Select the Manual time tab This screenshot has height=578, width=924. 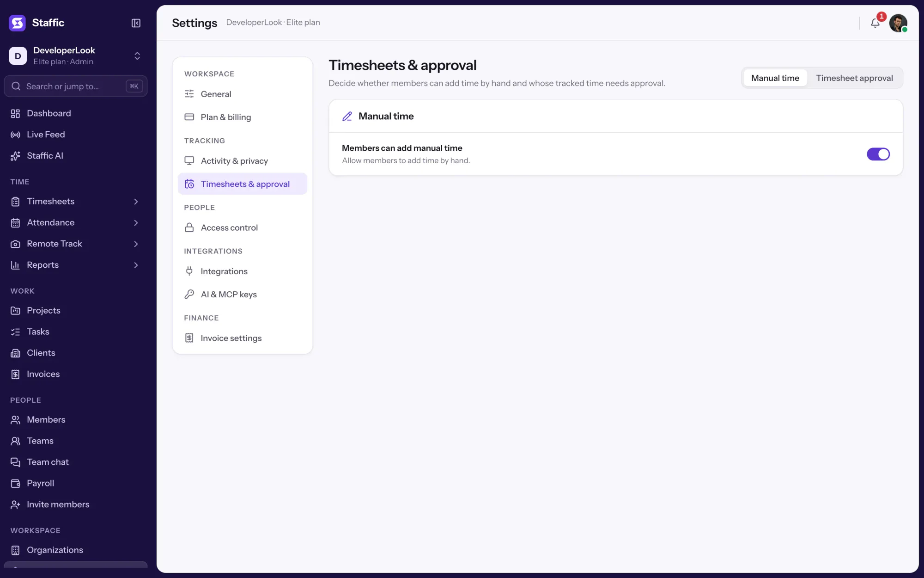point(775,78)
